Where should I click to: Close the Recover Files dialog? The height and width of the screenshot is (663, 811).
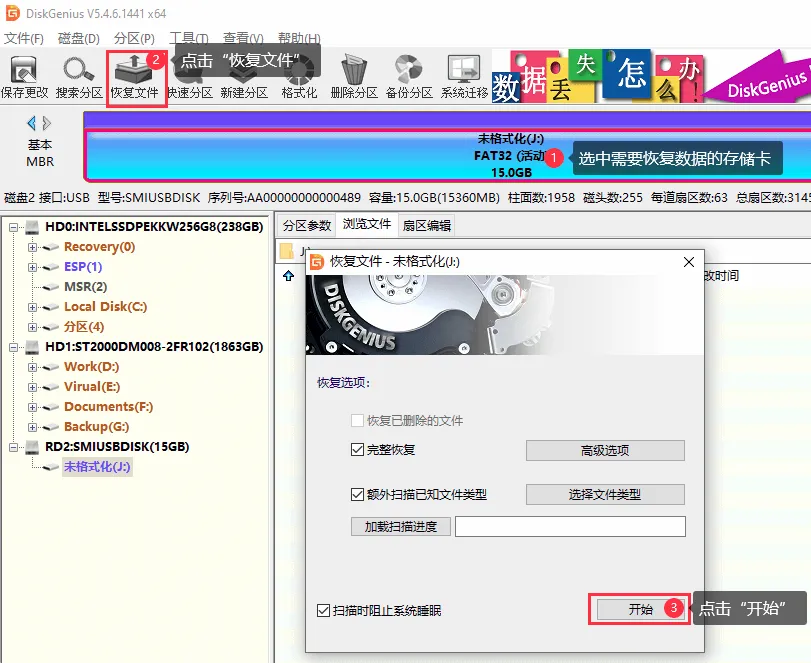(x=688, y=262)
